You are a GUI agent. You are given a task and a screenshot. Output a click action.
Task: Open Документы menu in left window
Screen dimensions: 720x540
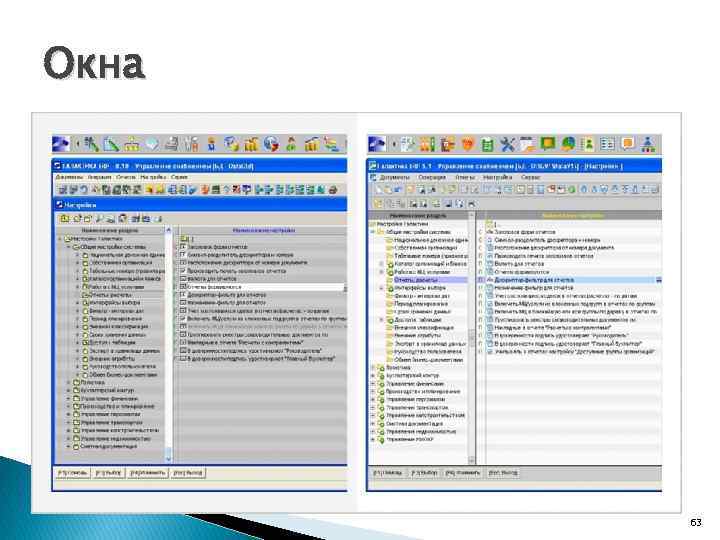tap(69, 177)
